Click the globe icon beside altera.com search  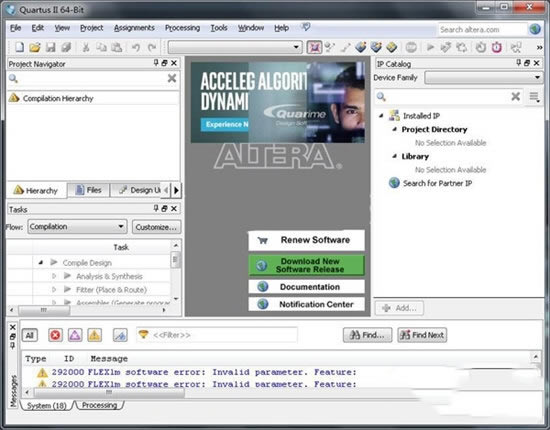click(x=535, y=29)
